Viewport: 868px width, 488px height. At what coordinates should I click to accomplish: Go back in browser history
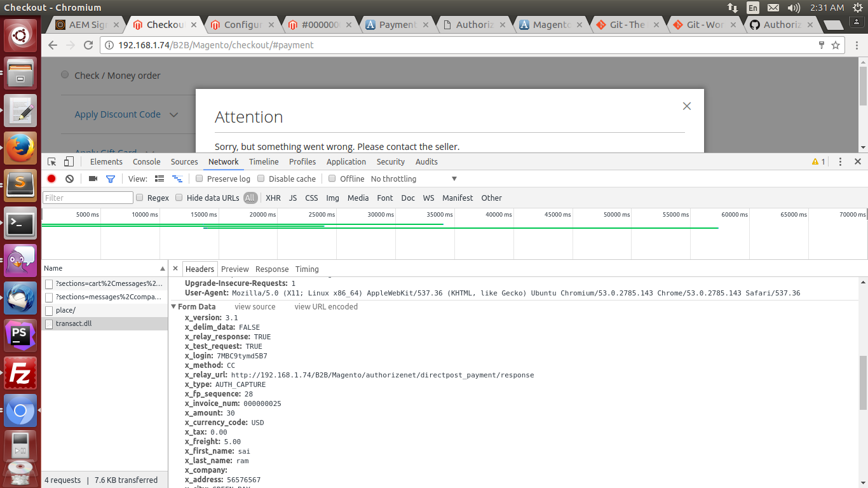click(x=53, y=45)
